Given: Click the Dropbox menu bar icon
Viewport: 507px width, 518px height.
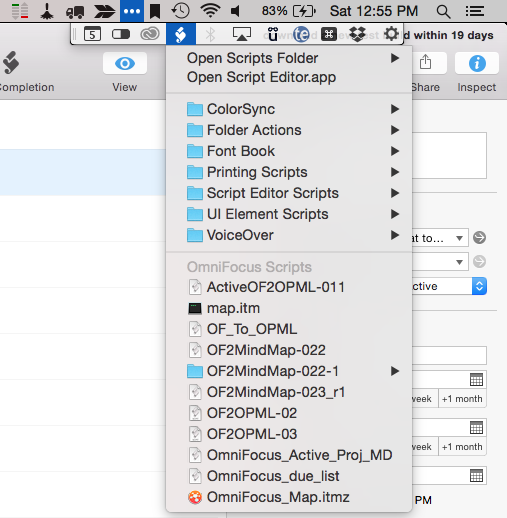Looking at the screenshot, I should (357, 34).
